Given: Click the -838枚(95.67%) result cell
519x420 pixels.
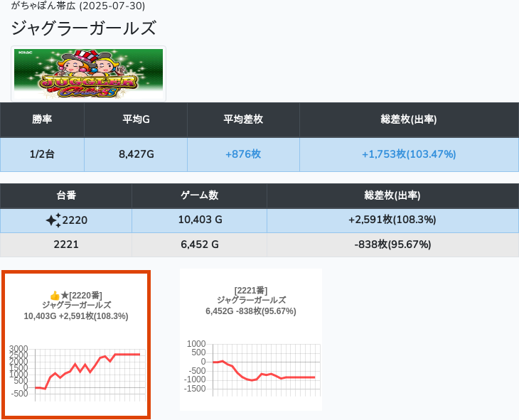Looking at the screenshot, I should 392,245.
